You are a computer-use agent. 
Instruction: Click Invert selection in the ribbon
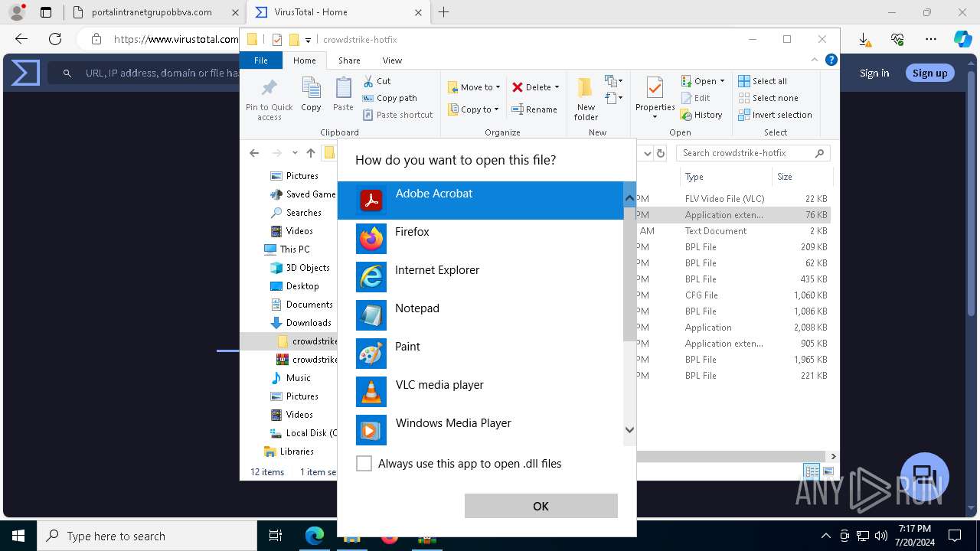pos(775,115)
